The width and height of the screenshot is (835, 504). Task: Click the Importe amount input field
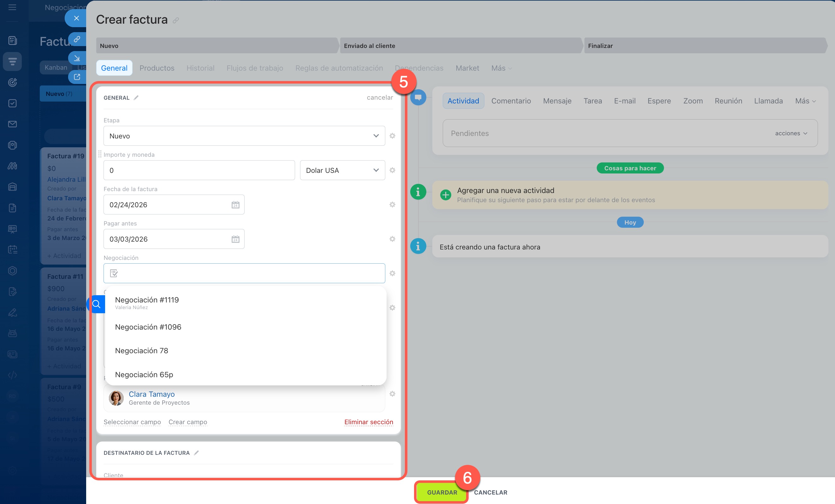[x=199, y=170]
